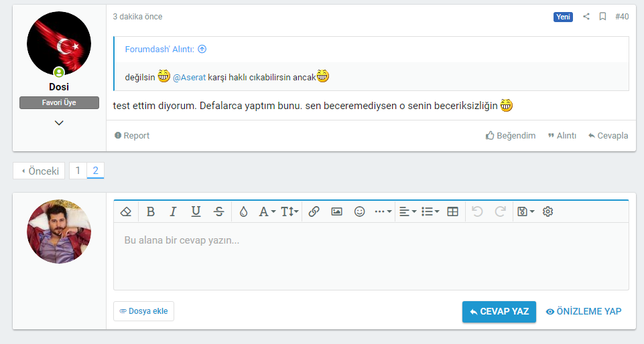Insert a link using chain icon
Viewport: 644px width, 344px height.
314,211
